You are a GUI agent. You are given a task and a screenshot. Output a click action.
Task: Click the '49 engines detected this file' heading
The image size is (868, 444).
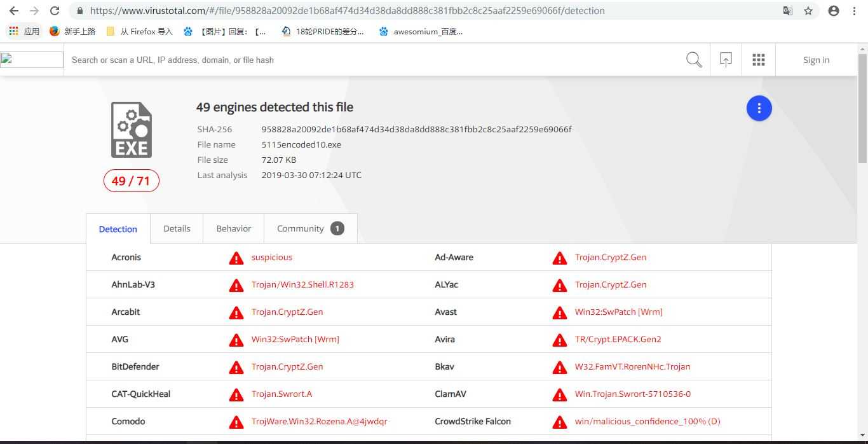[x=275, y=107]
